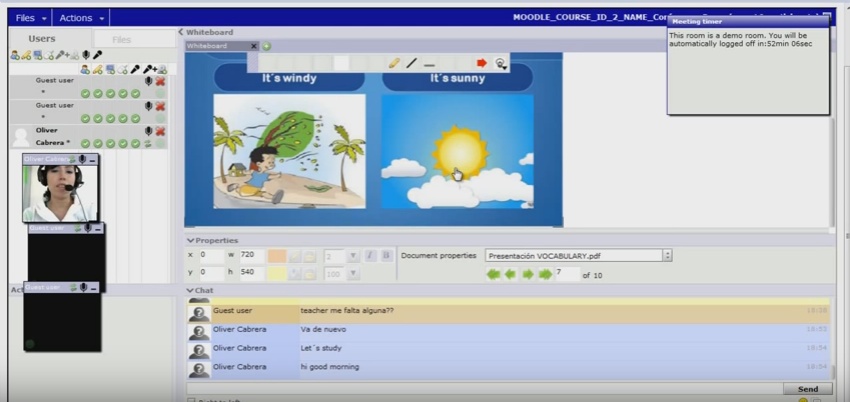Viewport: 850px width, 402px height.
Task: Toggle first green permission check for Oliver
Action: (86, 144)
